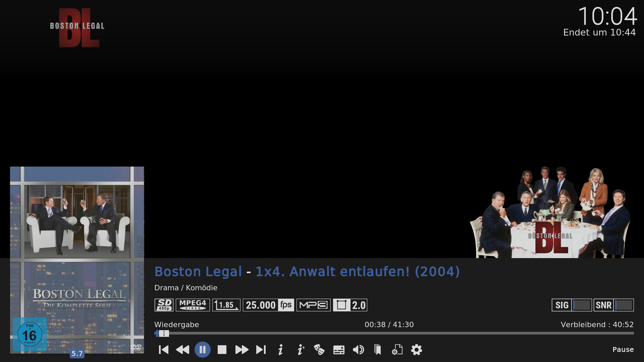Image resolution: width=644 pixels, height=362 pixels.
Task: Open the subtitles settings icon
Action: coord(339,350)
